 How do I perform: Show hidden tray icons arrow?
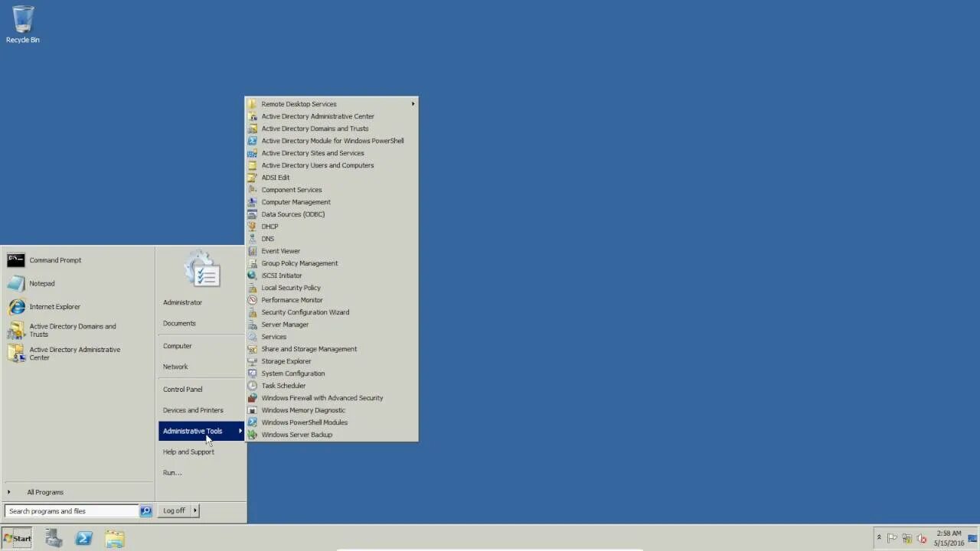(x=879, y=538)
